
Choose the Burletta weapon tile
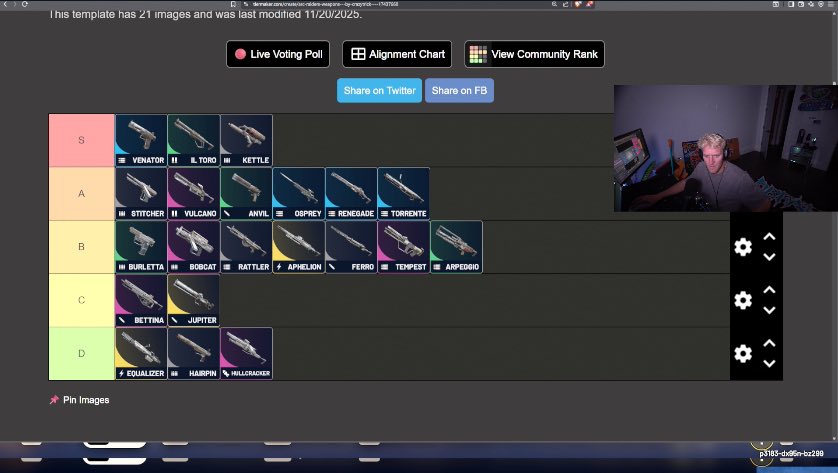141,247
